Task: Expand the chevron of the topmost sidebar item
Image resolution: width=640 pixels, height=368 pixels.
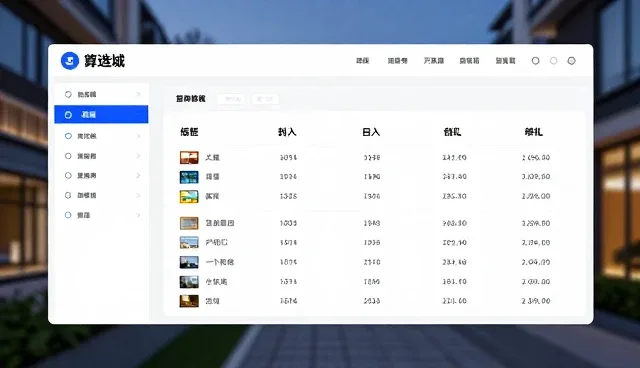Action: click(138, 94)
